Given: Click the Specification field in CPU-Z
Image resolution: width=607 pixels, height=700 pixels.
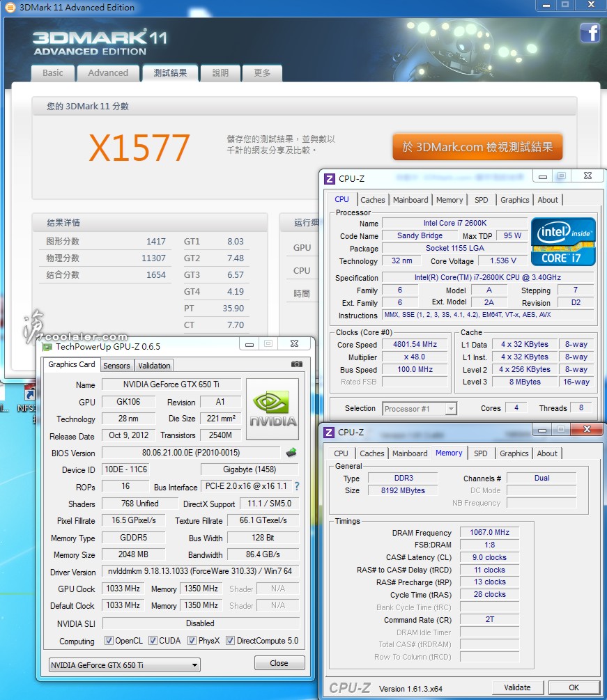Looking at the screenshot, I should (x=488, y=277).
